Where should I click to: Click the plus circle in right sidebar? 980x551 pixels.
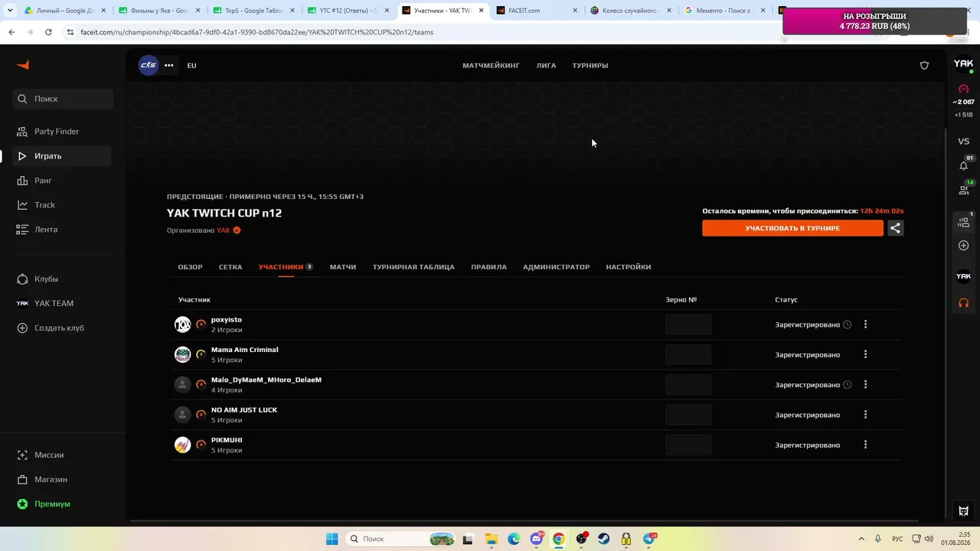tap(963, 246)
